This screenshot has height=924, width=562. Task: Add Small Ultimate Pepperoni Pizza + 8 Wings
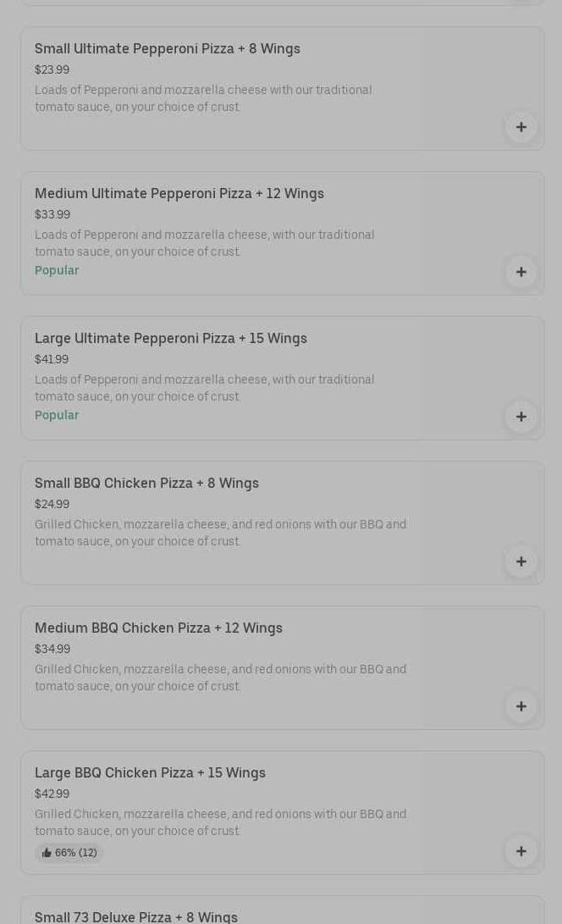point(521,127)
